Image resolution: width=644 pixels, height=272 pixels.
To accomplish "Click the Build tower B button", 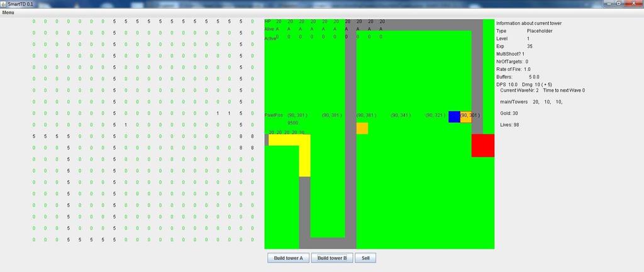I will click(332, 258).
